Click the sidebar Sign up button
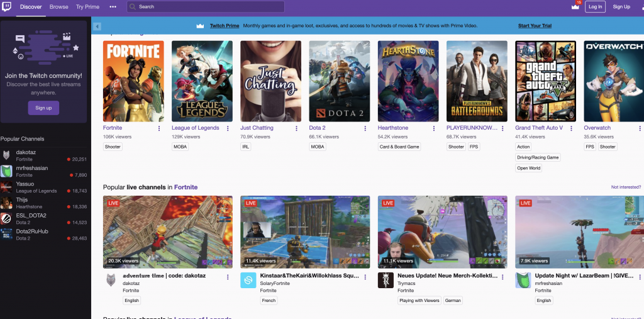 43,108
